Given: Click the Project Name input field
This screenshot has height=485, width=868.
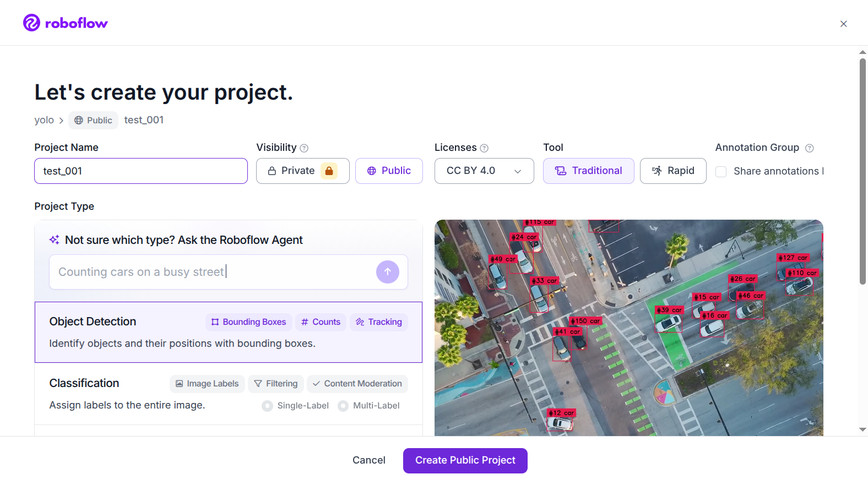Looking at the screenshot, I should (x=141, y=171).
